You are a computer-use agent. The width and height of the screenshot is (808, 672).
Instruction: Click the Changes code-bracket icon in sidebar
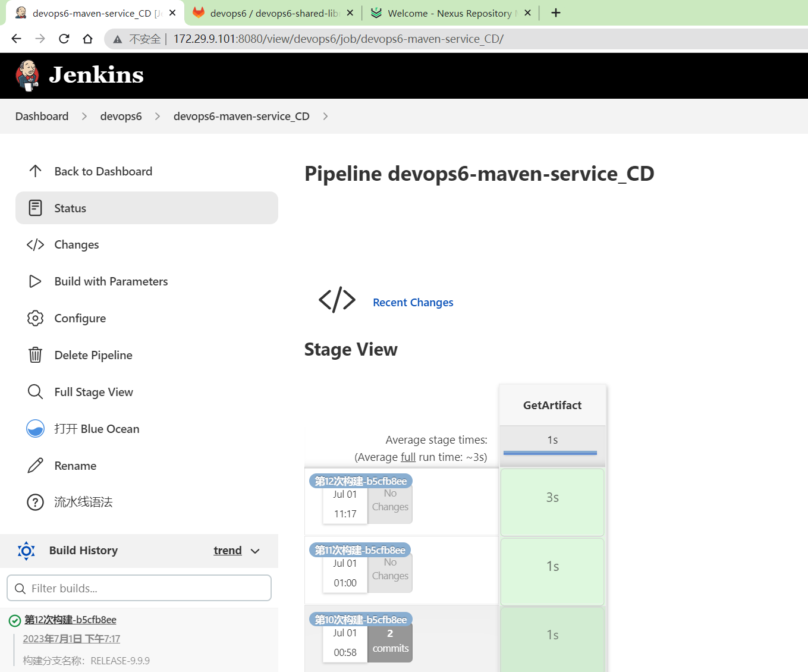pos(35,244)
